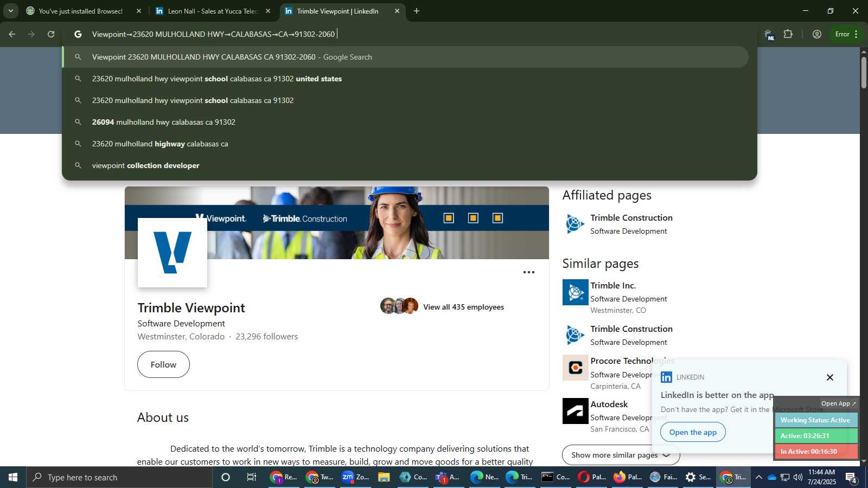Open Task View on taskbar
Viewport: 868px width, 488px height.
(252, 477)
